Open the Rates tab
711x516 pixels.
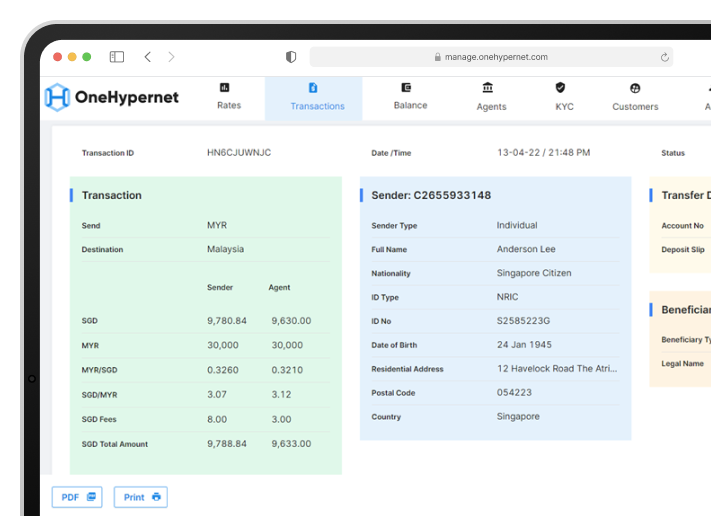click(229, 105)
